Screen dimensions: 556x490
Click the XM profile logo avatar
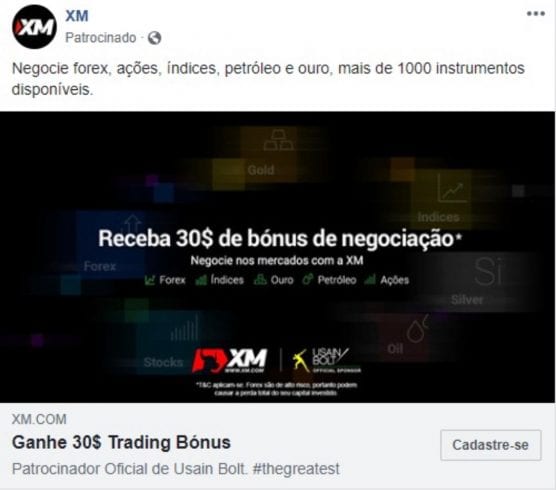(34, 27)
